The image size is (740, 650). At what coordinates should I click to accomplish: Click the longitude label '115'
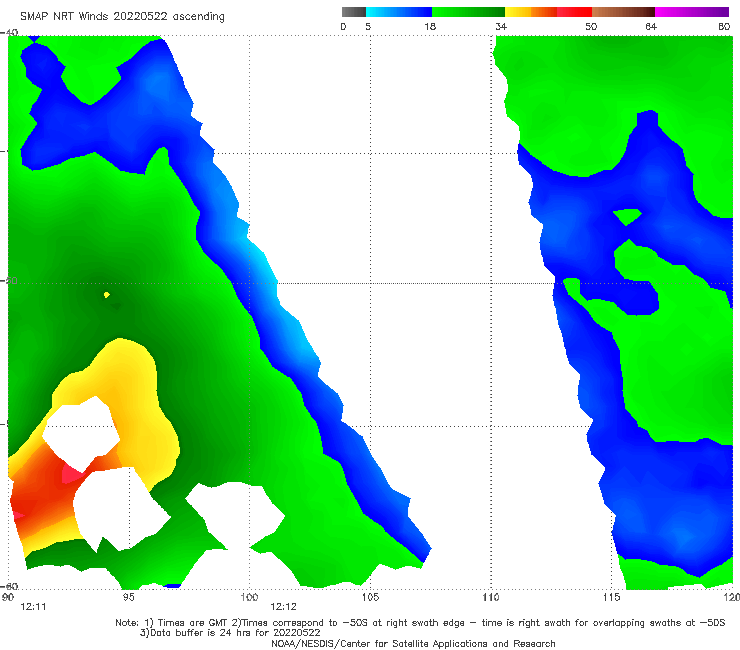click(612, 597)
